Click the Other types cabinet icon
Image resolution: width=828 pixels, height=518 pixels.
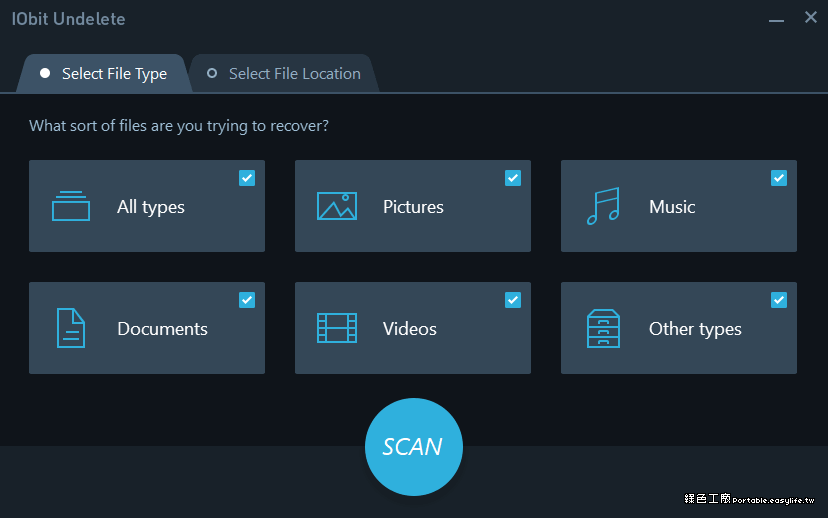(x=603, y=328)
